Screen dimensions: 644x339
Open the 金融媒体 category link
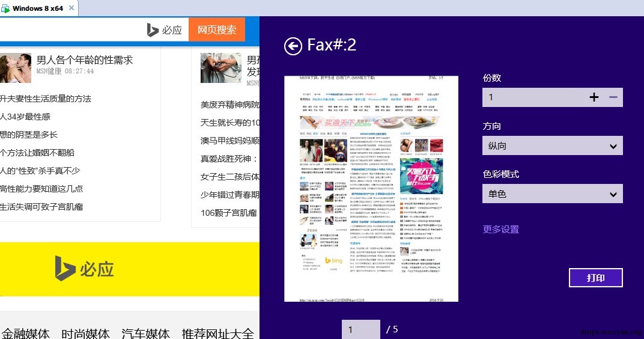[25, 333]
